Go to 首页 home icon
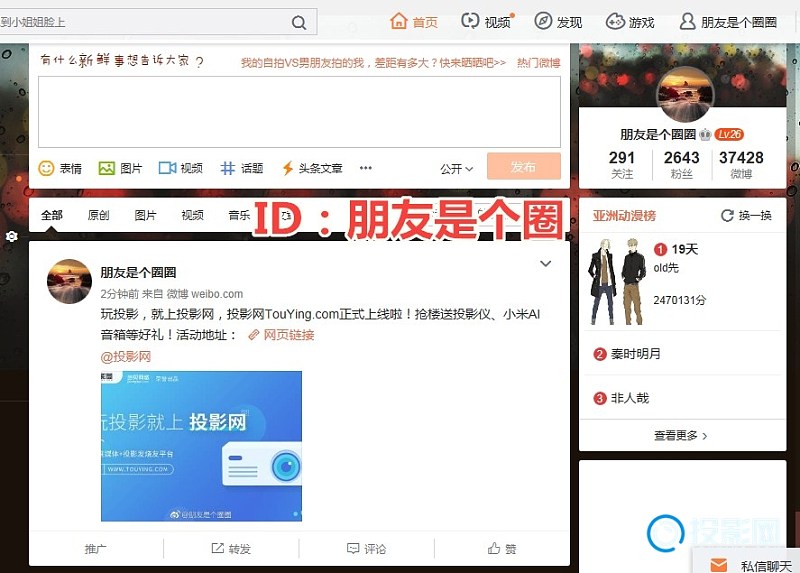The height and width of the screenshot is (573, 800). 399,21
